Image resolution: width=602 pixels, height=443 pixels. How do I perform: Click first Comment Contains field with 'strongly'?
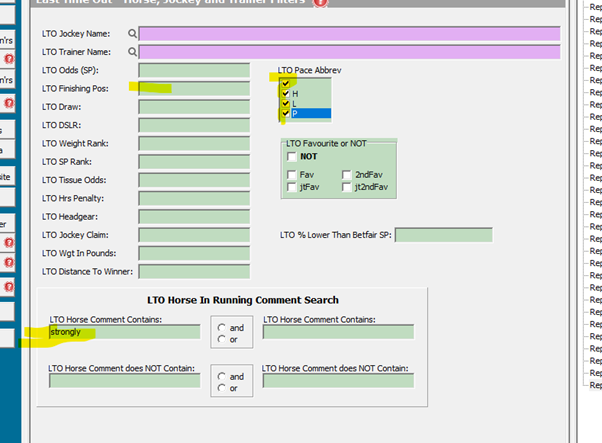[125, 332]
